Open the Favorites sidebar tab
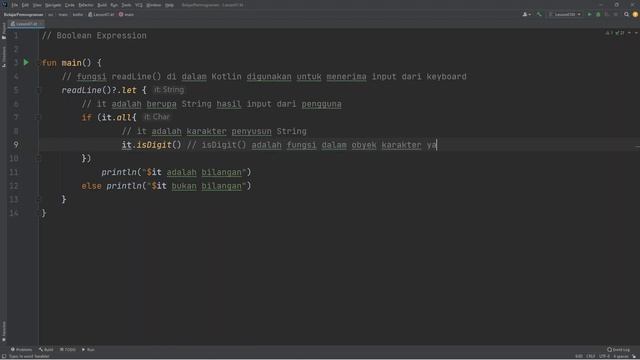 (4, 331)
